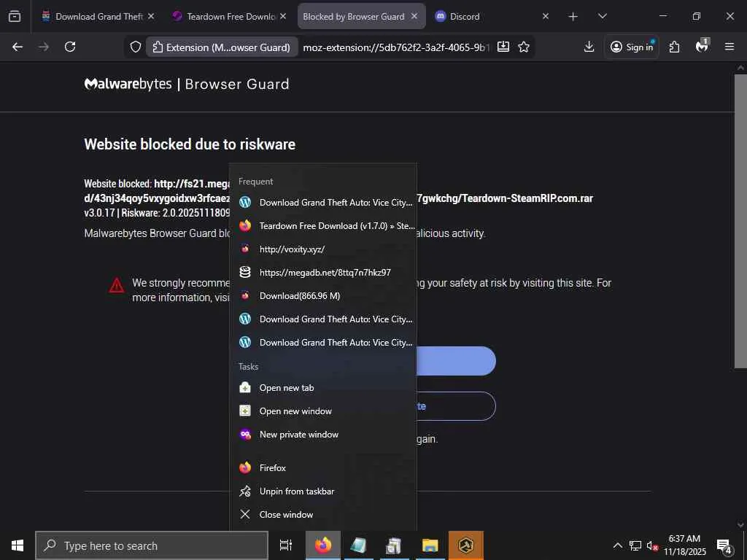Viewport: 747px width, 560px height.
Task: Click the Malwarebytes Browser Guard logo
Action: tap(187, 84)
